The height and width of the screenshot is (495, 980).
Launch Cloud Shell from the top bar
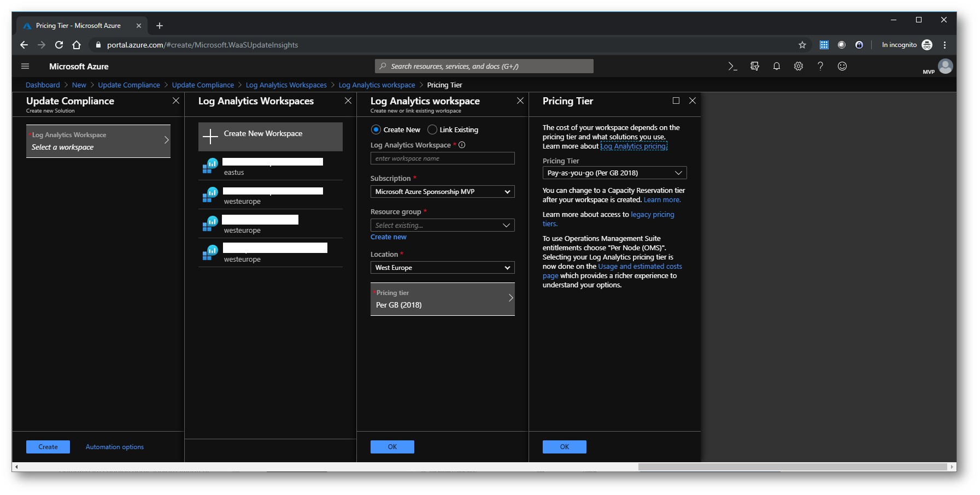(732, 66)
